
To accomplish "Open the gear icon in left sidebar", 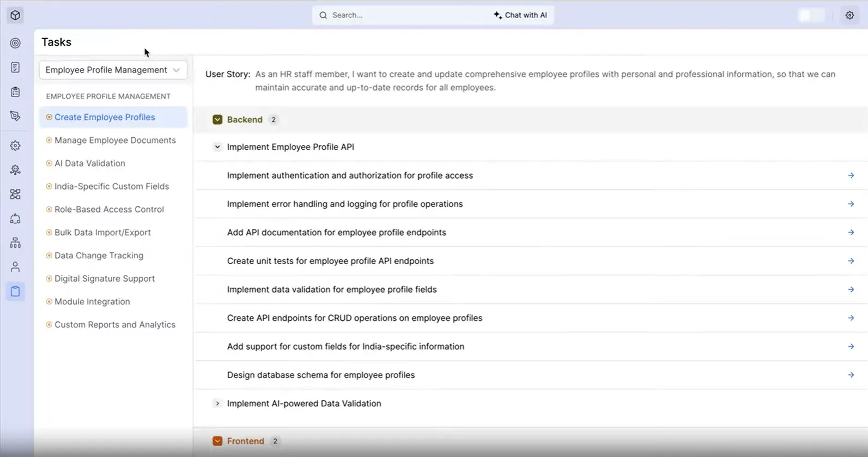I will [x=15, y=145].
